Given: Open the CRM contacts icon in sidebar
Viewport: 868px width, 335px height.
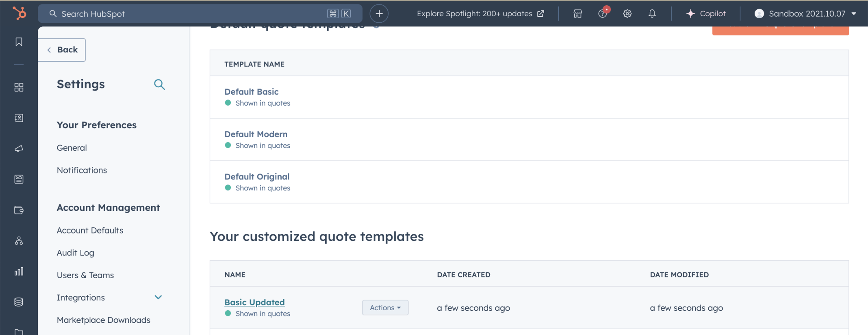Looking at the screenshot, I should click(x=19, y=118).
